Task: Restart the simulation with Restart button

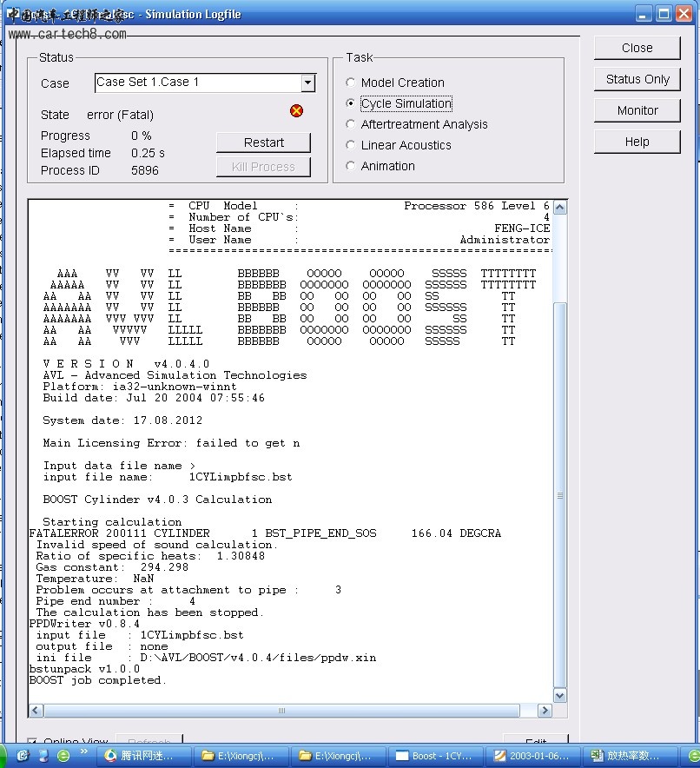Action: [263, 142]
